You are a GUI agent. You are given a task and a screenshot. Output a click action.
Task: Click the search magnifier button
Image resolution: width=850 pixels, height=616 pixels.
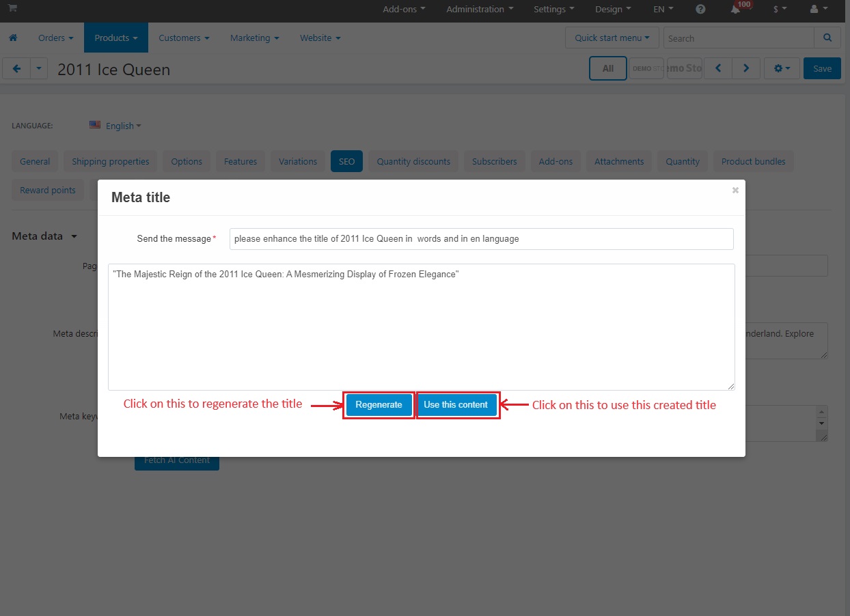point(827,38)
